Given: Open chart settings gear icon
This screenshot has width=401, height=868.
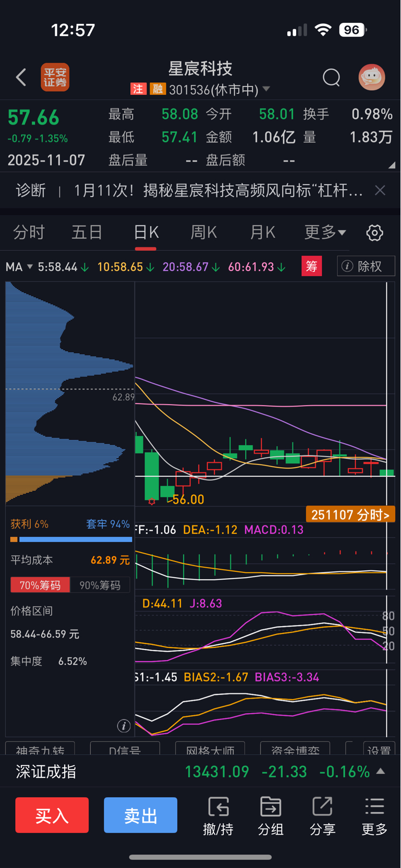Looking at the screenshot, I should pyautogui.click(x=374, y=233).
